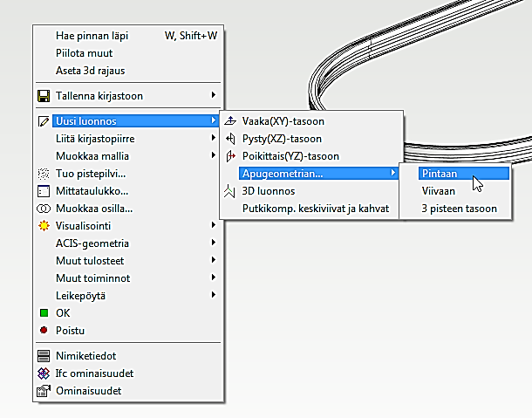Click the W, Shift+W shortcut text
The width and height of the screenshot is (532, 418).
191,36
